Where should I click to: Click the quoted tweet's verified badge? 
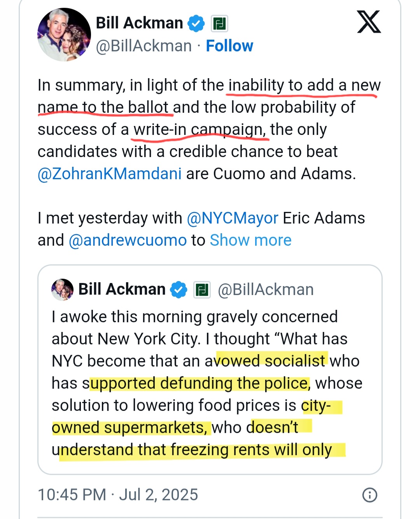click(x=179, y=290)
